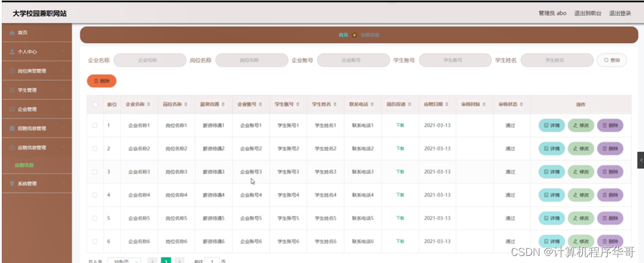Click the icon beside 企业管理

(x=12, y=109)
